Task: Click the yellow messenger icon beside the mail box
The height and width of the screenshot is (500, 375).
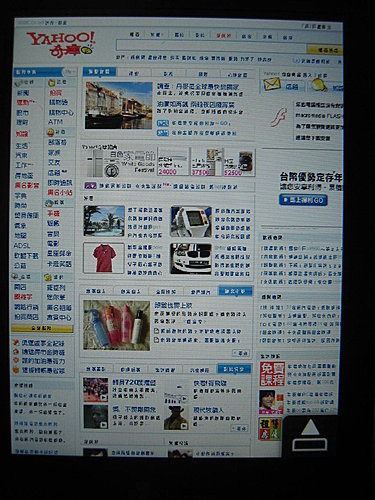Action: (x=319, y=85)
